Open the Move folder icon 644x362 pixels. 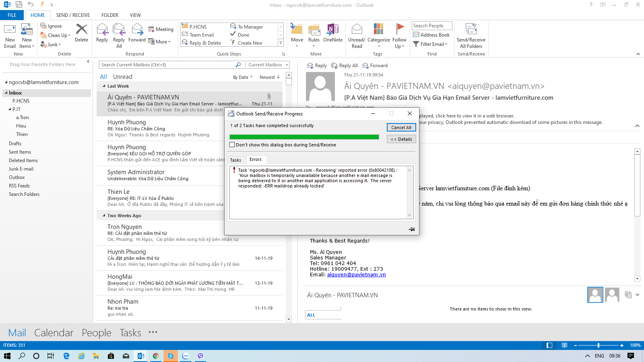[x=297, y=29]
